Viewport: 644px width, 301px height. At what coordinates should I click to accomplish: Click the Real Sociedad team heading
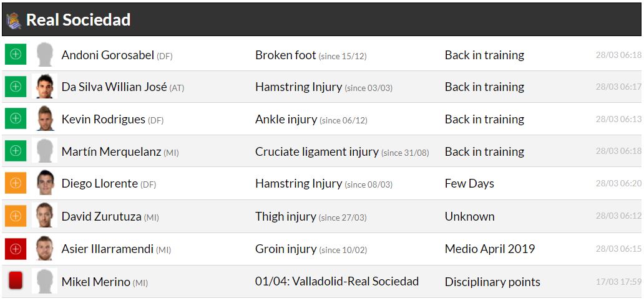[x=78, y=20]
